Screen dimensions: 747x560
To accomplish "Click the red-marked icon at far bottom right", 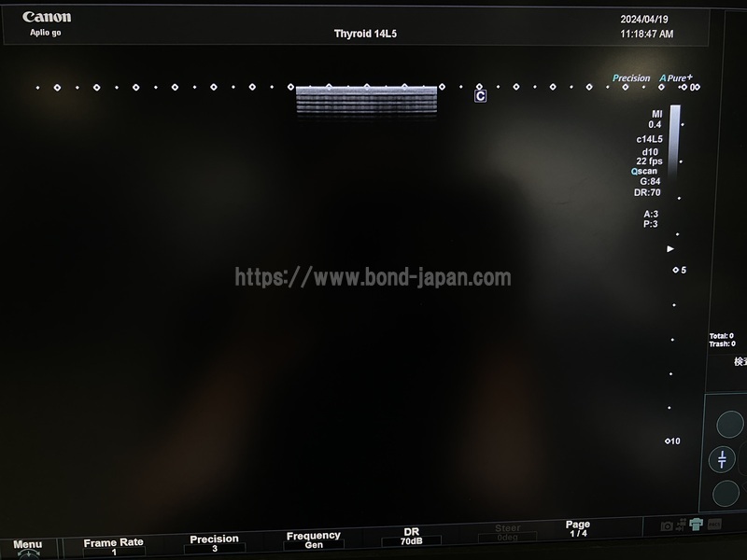I will [x=714, y=525].
